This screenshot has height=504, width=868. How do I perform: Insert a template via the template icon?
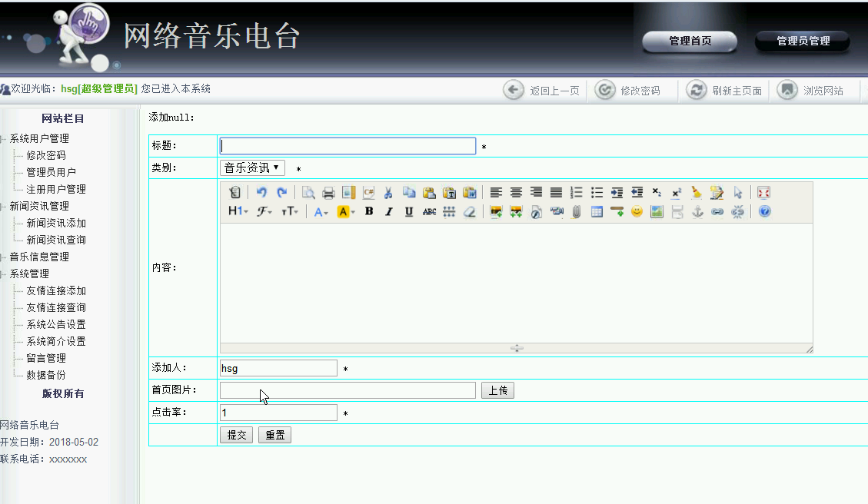click(348, 193)
